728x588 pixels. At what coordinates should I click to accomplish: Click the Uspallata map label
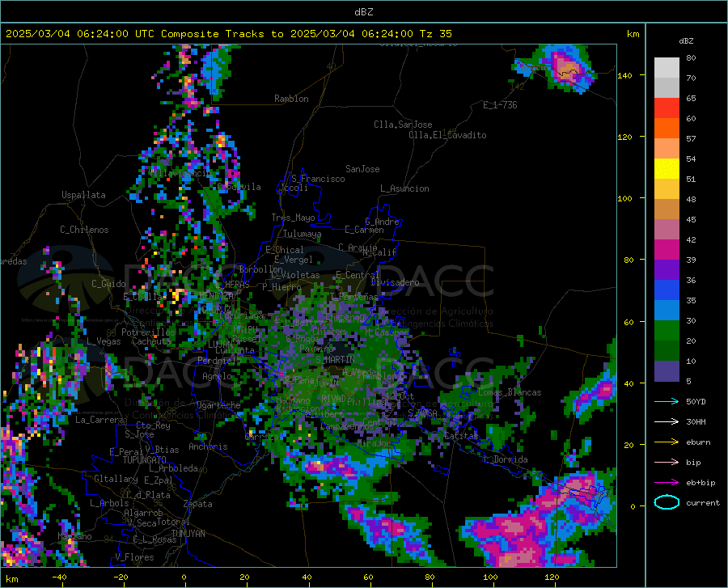tap(83, 195)
